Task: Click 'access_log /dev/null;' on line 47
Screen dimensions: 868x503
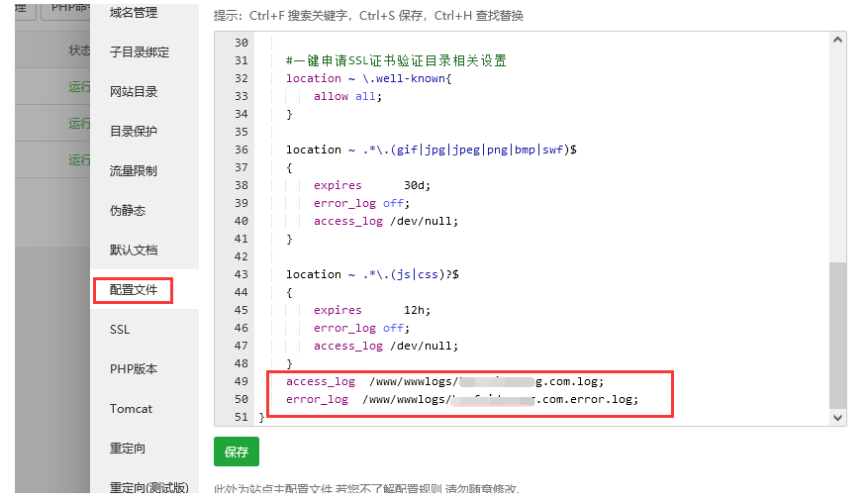Action: pyautogui.click(x=386, y=346)
